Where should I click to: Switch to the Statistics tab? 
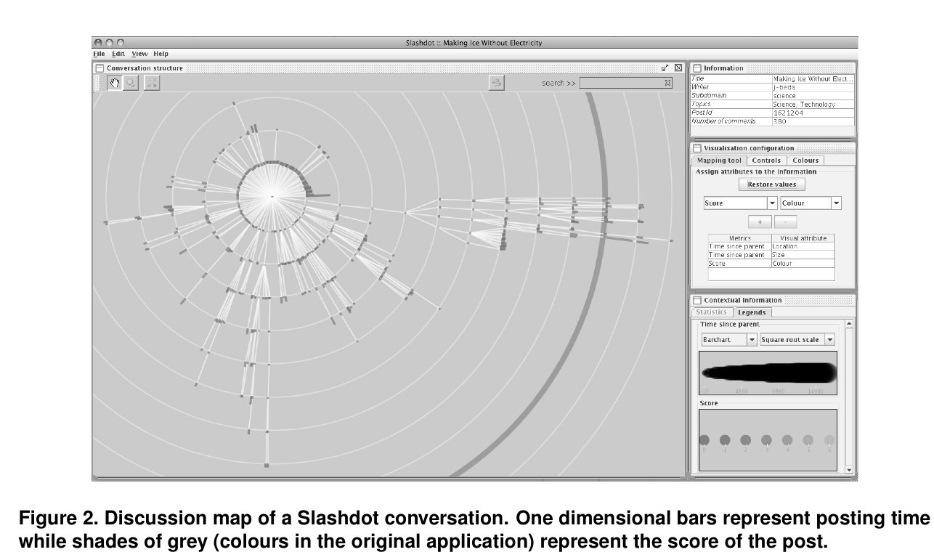711,312
